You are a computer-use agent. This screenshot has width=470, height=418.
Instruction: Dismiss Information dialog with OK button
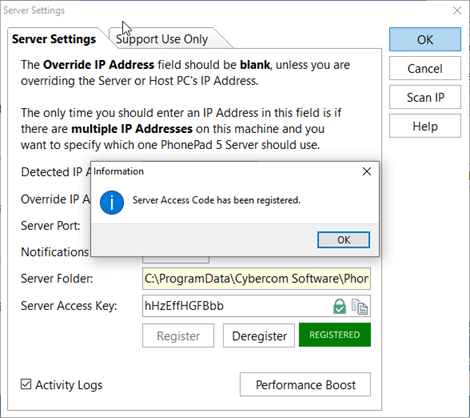point(343,240)
